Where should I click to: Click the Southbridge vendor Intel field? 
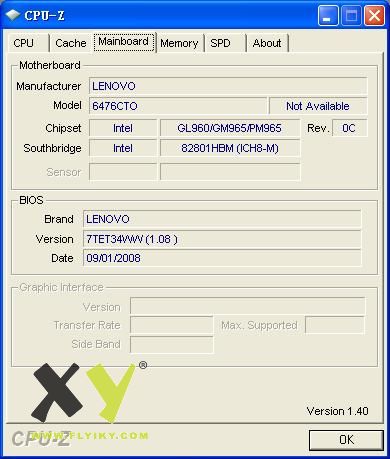point(123,148)
